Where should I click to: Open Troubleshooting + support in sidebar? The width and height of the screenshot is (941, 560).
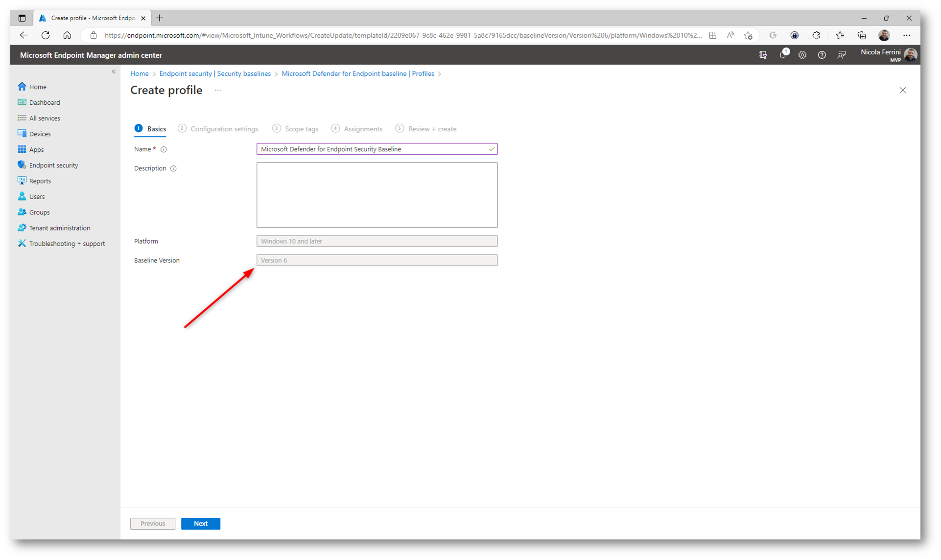[x=61, y=243]
